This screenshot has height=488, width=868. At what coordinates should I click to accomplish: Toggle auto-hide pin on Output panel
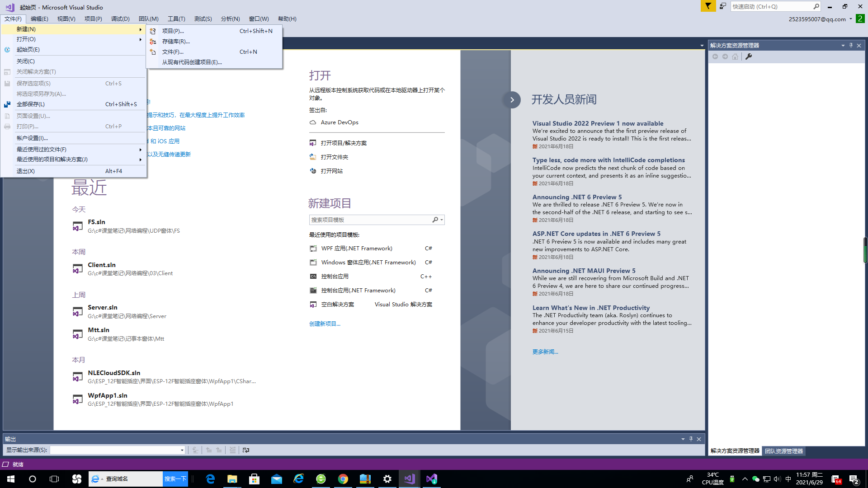[690, 439]
